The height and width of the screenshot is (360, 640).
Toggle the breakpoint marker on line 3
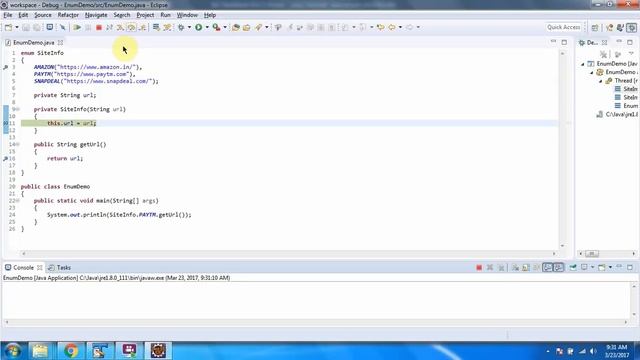6,67
